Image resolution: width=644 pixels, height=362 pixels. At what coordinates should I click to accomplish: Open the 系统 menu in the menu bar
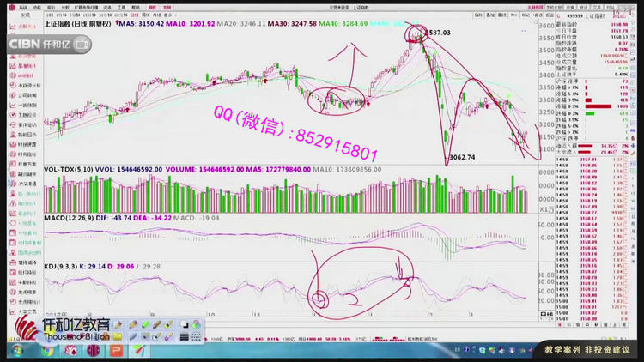[x=23, y=7]
